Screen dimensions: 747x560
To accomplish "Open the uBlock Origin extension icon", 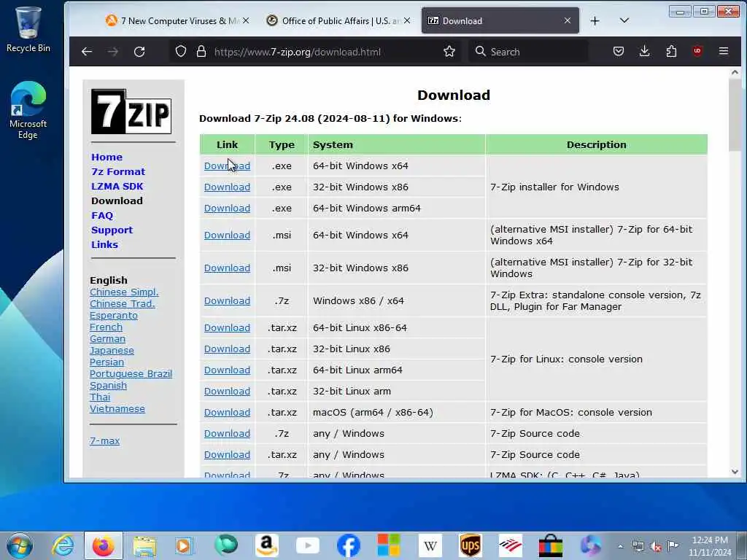I will [x=697, y=51].
